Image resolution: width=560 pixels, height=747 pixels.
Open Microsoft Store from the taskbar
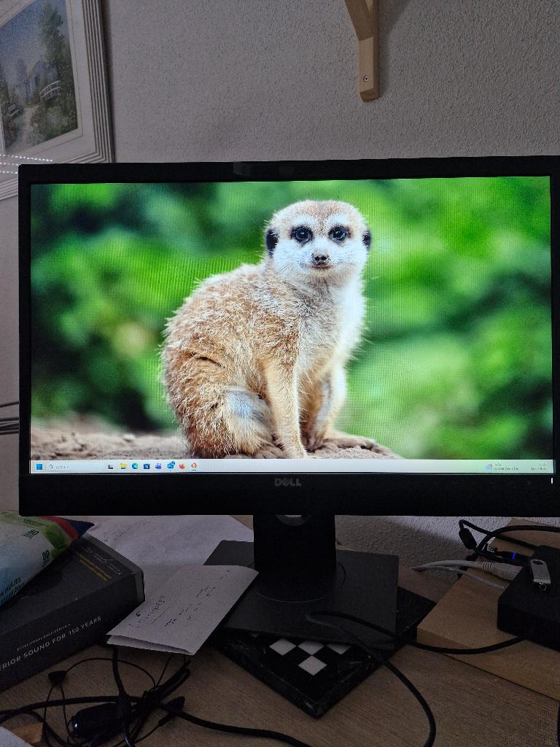point(147,466)
